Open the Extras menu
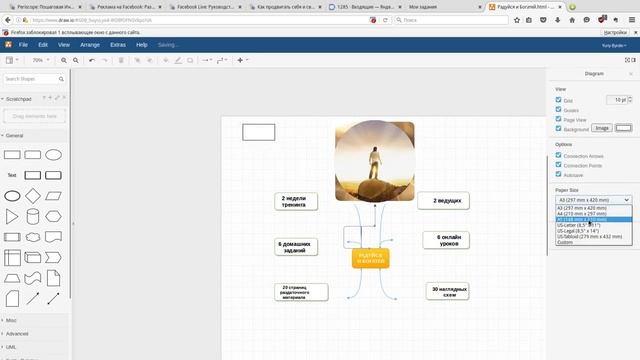Viewport: 640px width, 360px height. [x=118, y=45]
